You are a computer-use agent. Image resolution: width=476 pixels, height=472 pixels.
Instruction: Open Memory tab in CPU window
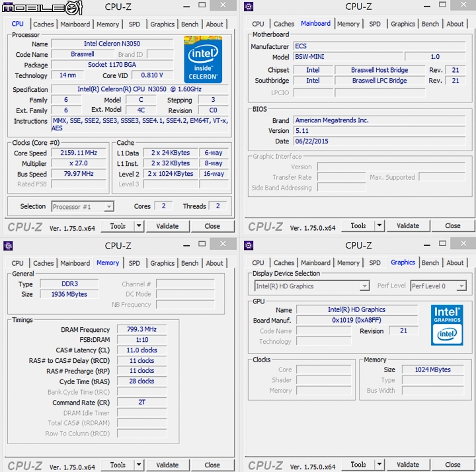[108, 24]
